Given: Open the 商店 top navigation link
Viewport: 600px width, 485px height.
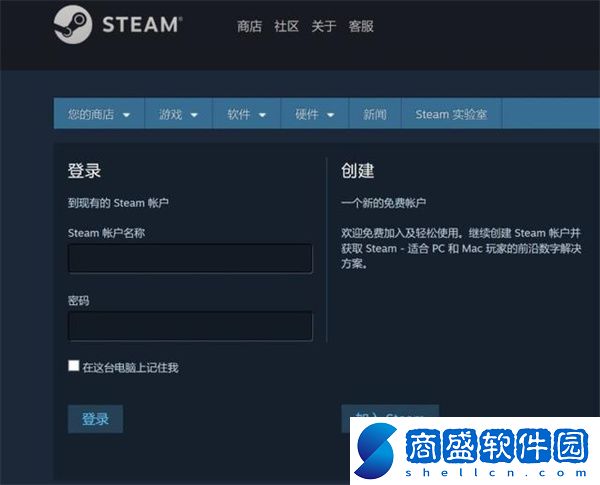Looking at the screenshot, I should (x=249, y=26).
